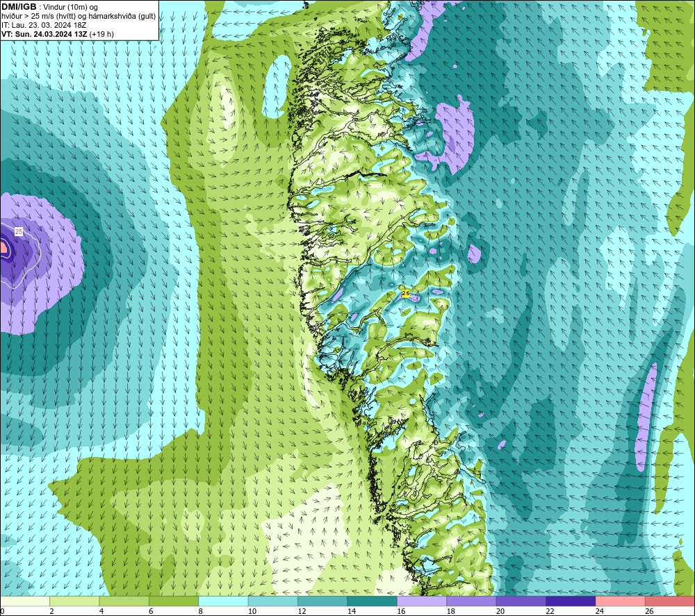Screen dimensions: 695x616
Task: Click the white '25' gust contour label
Action: point(19,232)
